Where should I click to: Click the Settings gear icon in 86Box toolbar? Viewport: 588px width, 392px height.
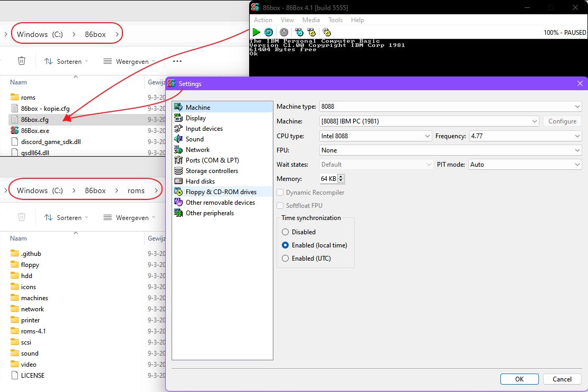tap(327, 32)
